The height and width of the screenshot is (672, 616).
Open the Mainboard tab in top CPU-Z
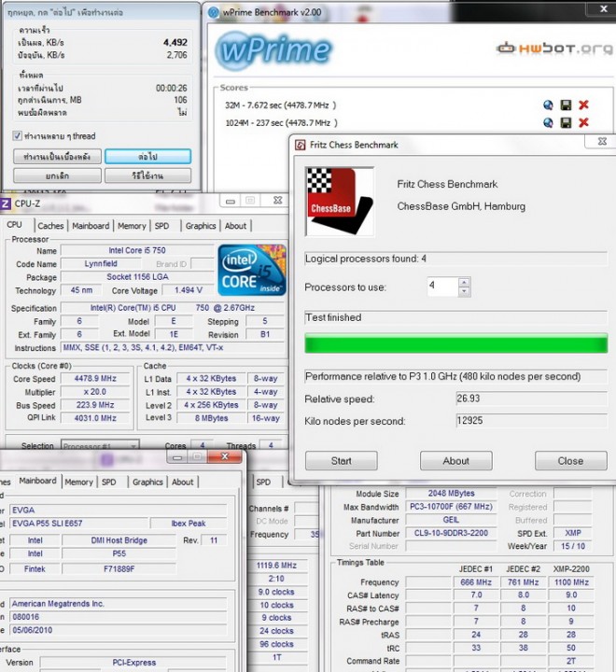pyautogui.click(x=91, y=226)
